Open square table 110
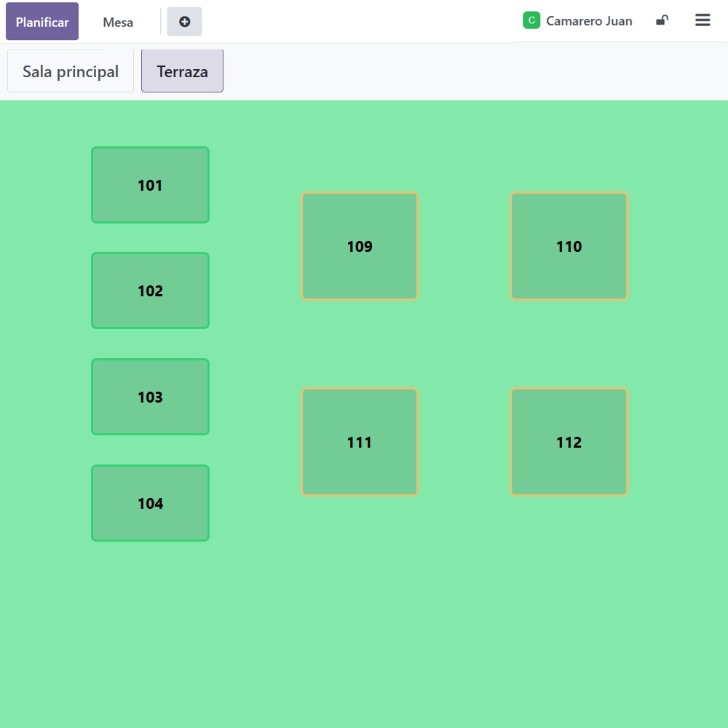 569,246
